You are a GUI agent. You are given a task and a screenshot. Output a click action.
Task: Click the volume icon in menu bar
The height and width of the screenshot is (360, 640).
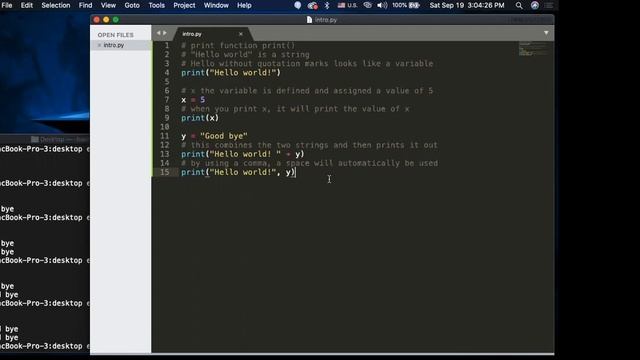[x=382, y=5]
